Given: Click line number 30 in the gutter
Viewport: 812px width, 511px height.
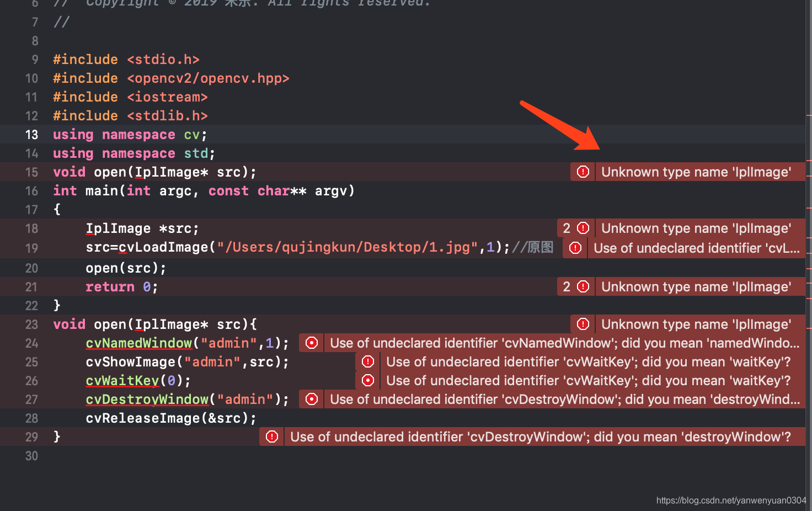Looking at the screenshot, I should [x=31, y=456].
